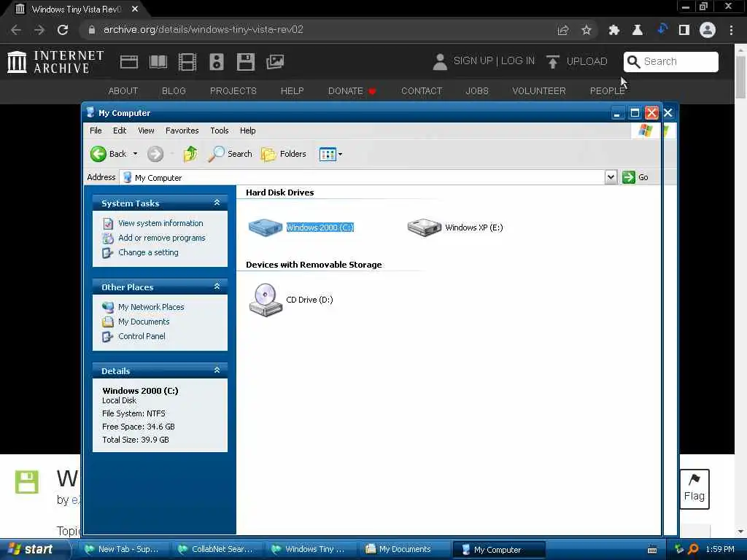Viewport: 747px width, 560px height.
Task: Reload the archive.org page
Action: pos(63,30)
